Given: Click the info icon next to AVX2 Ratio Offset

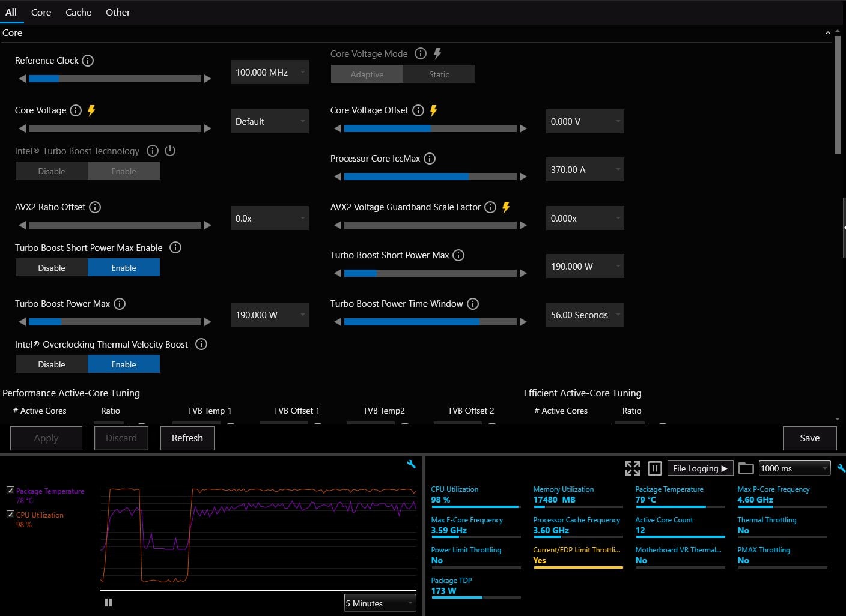Looking at the screenshot, I should [95, 207].
